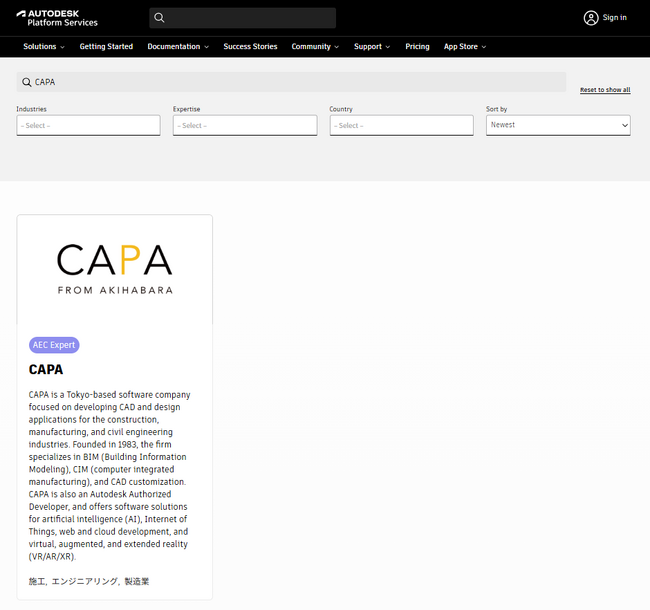Click the CAPA partner search field

291,82
